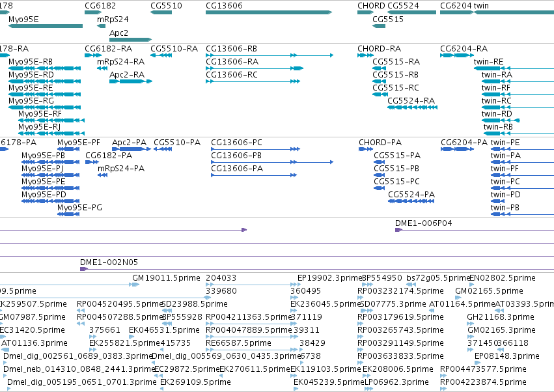Open EST RP004473577.5prime
554x392 pixels.
(483, 369)
